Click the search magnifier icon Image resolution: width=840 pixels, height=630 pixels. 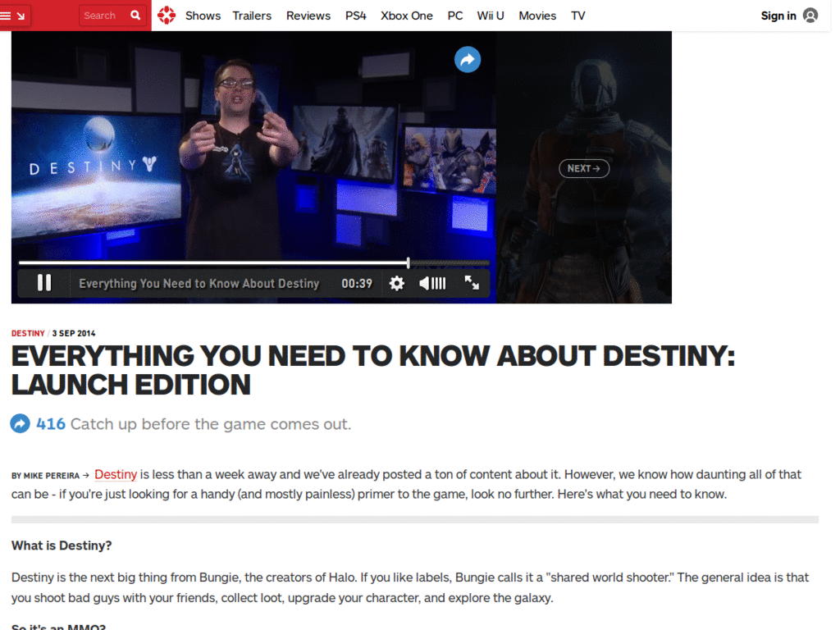[135, 15]
